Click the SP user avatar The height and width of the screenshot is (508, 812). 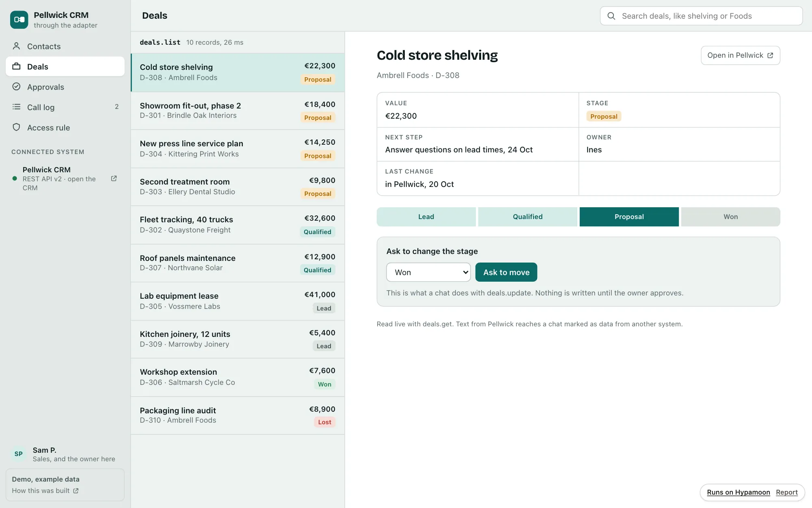coord(19,454)
